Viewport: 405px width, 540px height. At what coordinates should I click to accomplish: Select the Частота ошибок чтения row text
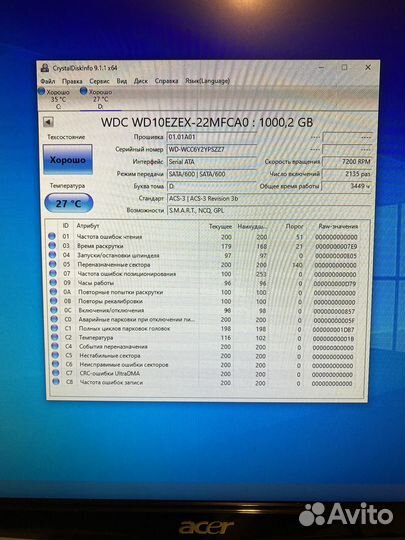click(109, 237)
